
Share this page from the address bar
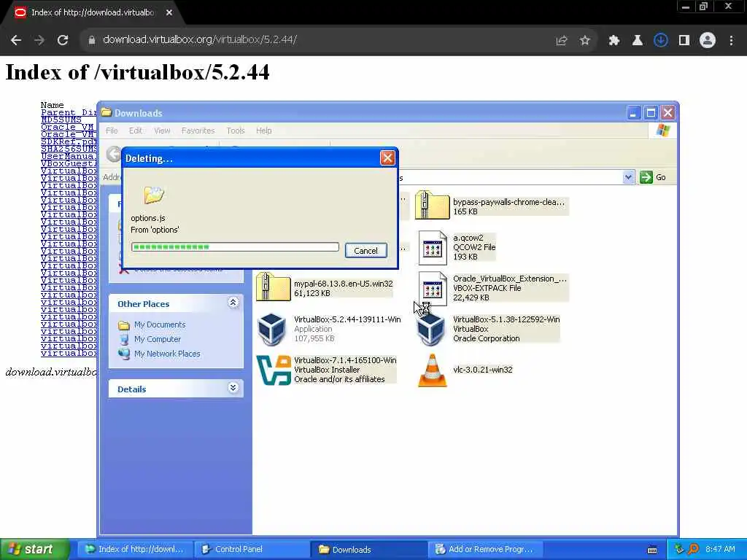tap(561, 41)
